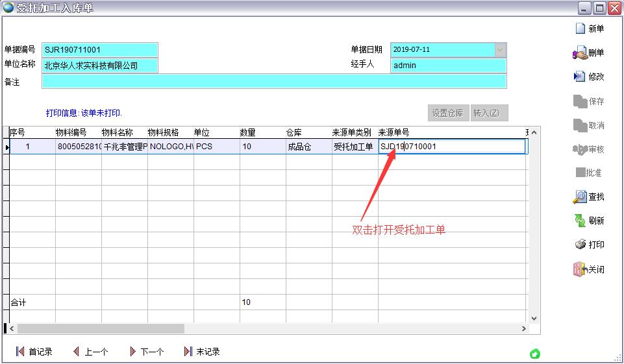Click the 删单 (Delete) icon
Viewport: 624px width, 364px height.
pyautogui.click(x=580, y=53)
